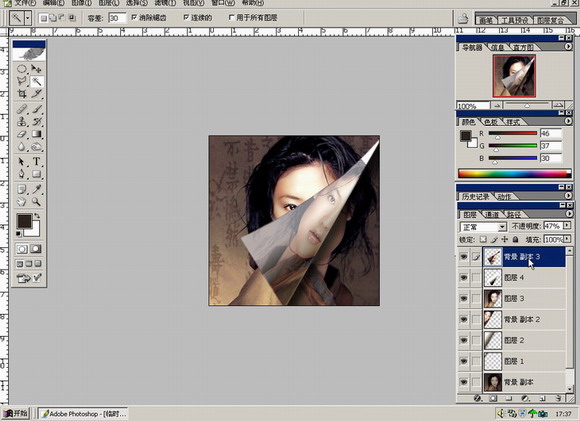This screenshot has width=580, height=421.
Task: Switch to the 路径 paths tab
Action: coord(514,215)
